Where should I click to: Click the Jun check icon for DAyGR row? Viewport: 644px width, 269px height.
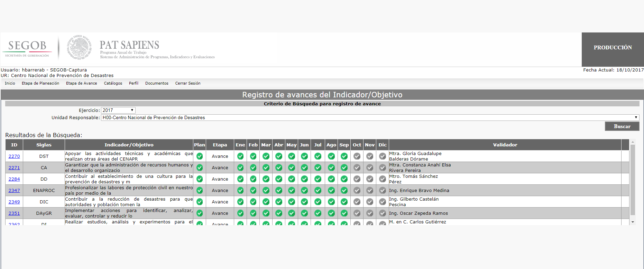click(304, 213)
